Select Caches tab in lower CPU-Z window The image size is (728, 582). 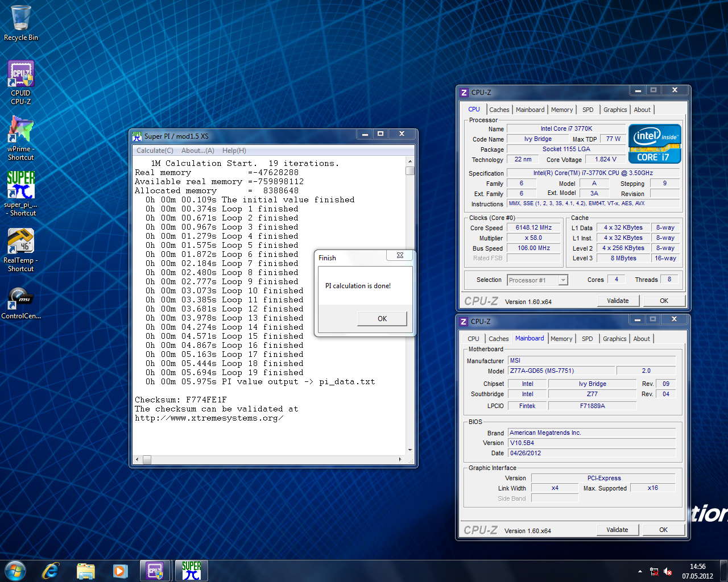click(x=499, y=339)
